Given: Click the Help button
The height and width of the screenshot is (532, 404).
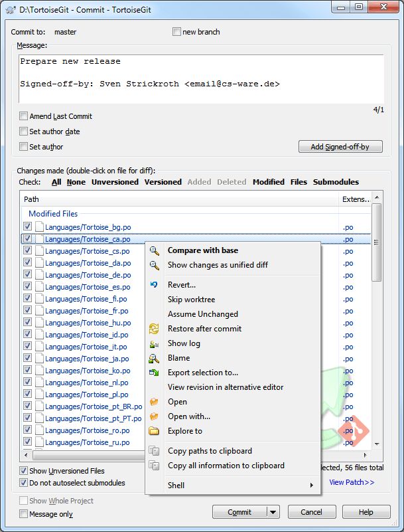Looking at the screenshot, I should 366,512.
